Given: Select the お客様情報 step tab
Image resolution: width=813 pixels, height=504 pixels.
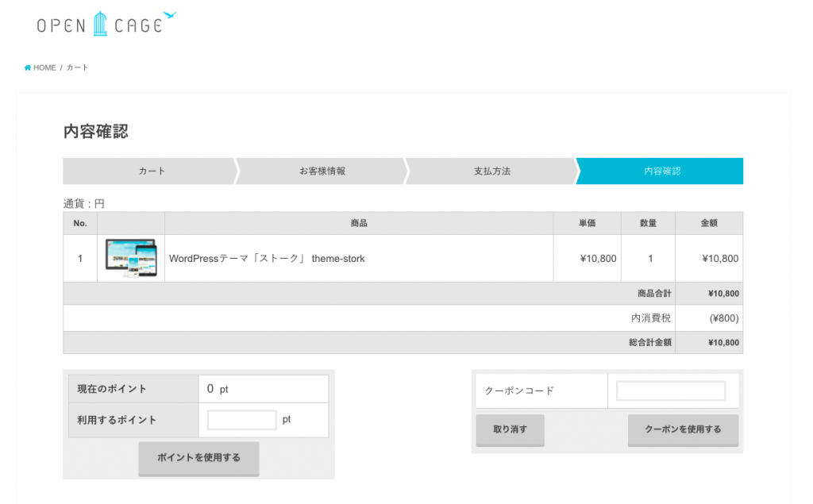Looking at the screenshot, I should (322, 171).
